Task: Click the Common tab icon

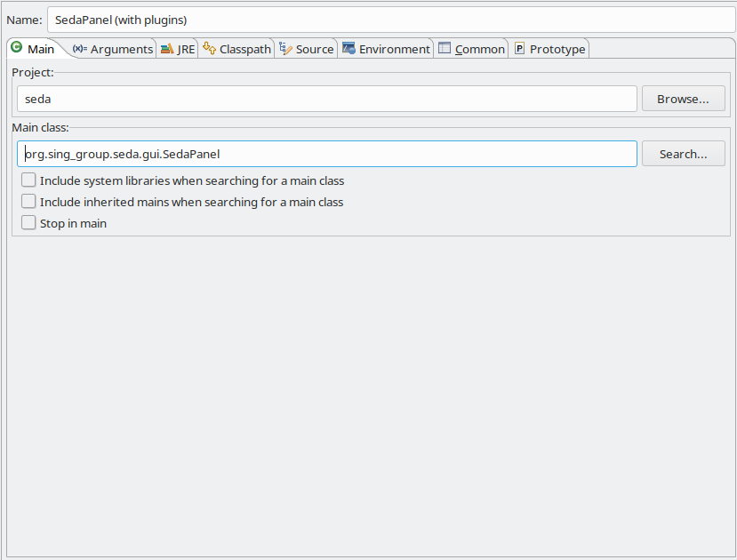Action: (445, 49)
